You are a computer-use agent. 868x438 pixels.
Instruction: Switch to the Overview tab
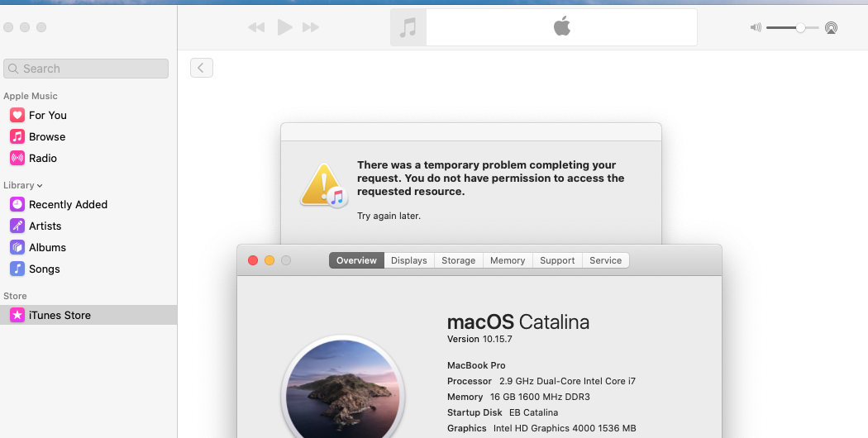click(356, 260)
